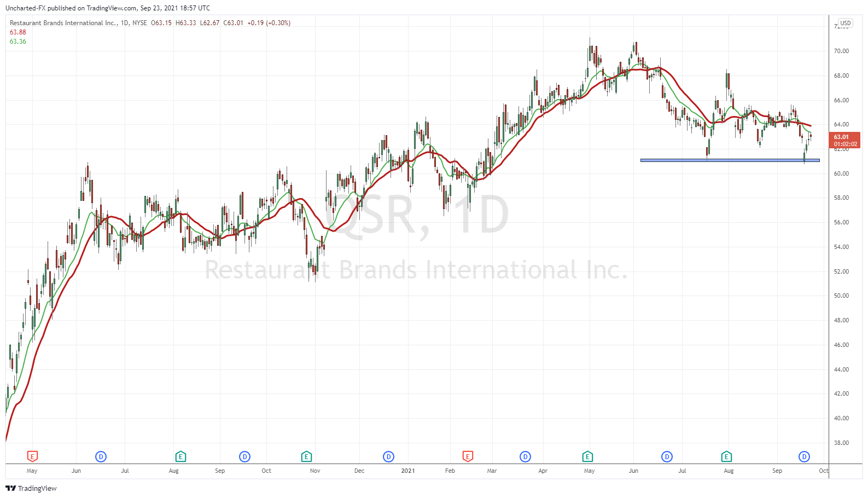Click the 38.00 price axis label
Screen dimensions: 868x498
[x=841, y=443]
